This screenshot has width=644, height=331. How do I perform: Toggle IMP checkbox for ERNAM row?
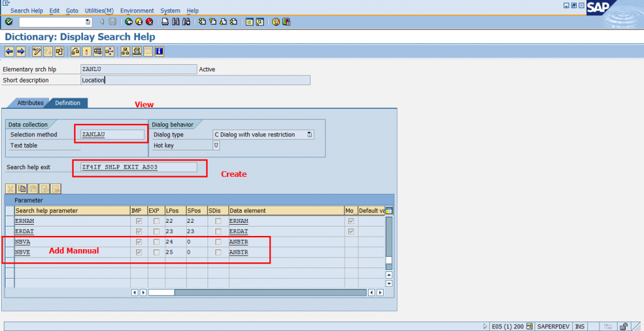coord(139,222)
